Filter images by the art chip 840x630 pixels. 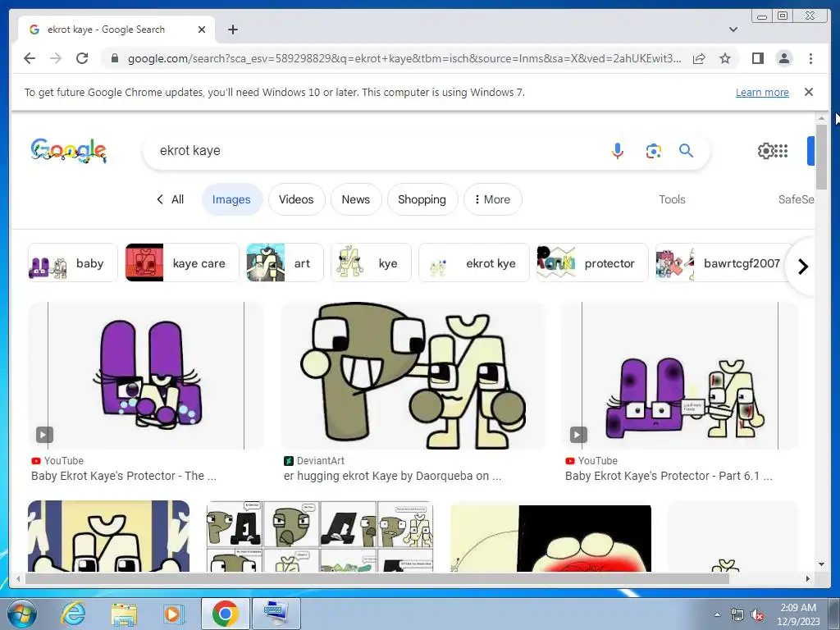[x=285, y=262]
